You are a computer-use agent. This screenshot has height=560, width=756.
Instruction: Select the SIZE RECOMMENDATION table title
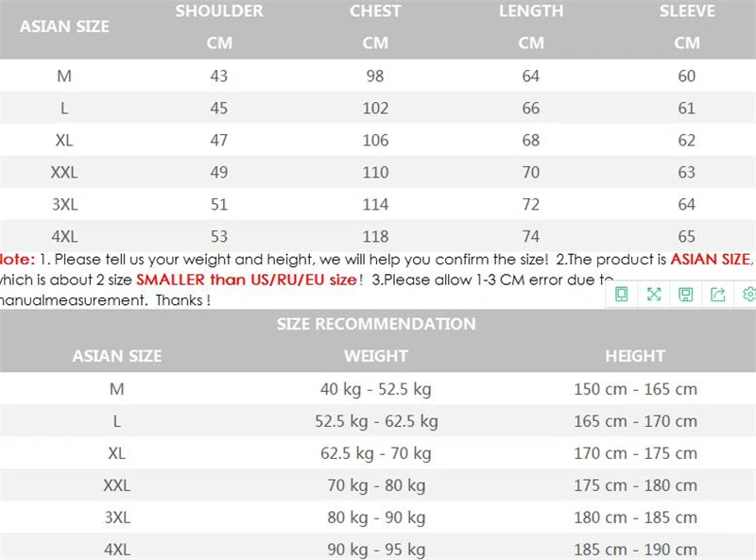point(376,324)
